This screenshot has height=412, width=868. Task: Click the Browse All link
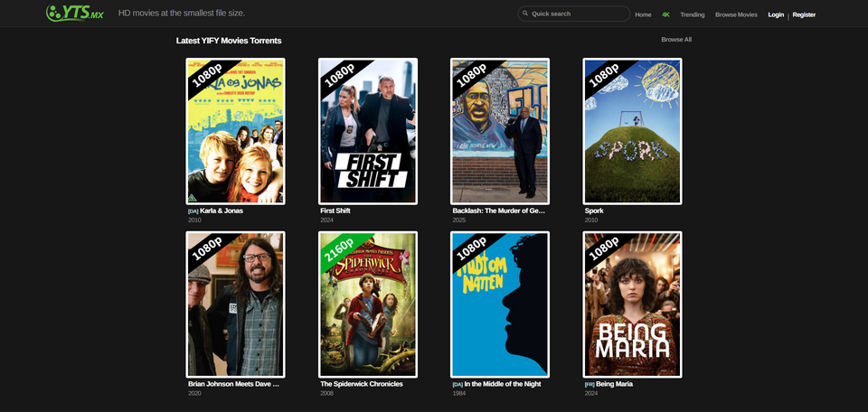pyautogui.click(x=676, y=40)
